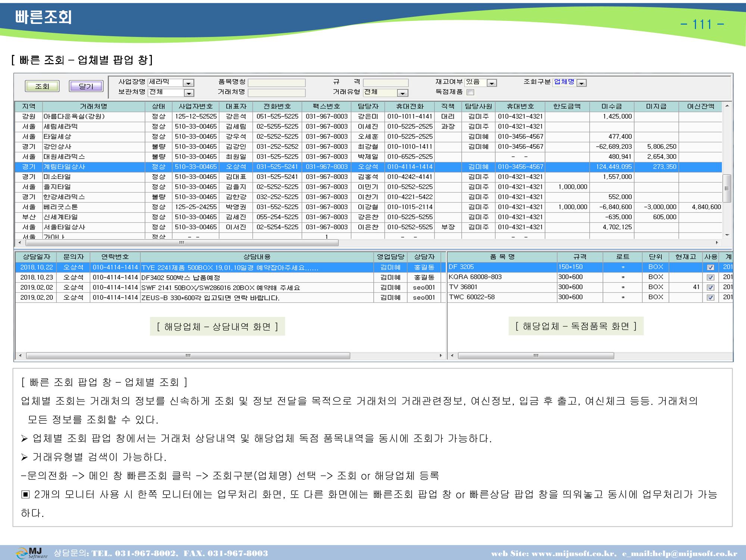
Task: Select the 계림타일상사 highlighted row
Action: click(x=368, y=167)
